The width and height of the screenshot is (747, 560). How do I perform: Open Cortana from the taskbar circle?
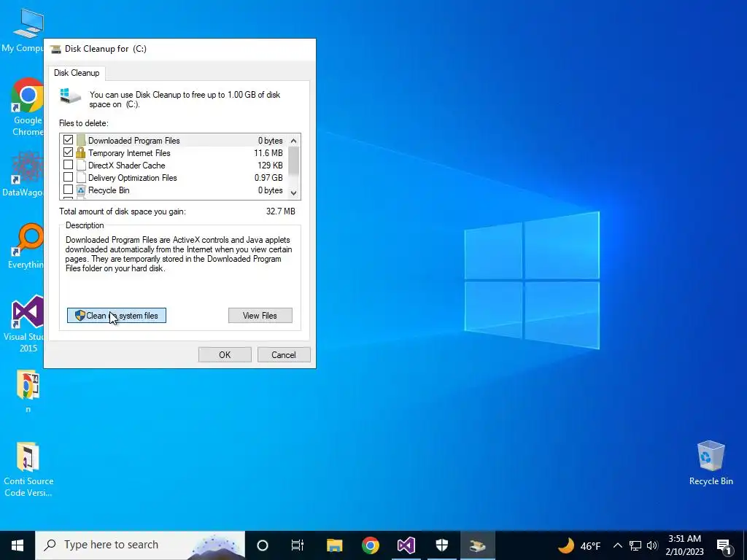point(263,545)
